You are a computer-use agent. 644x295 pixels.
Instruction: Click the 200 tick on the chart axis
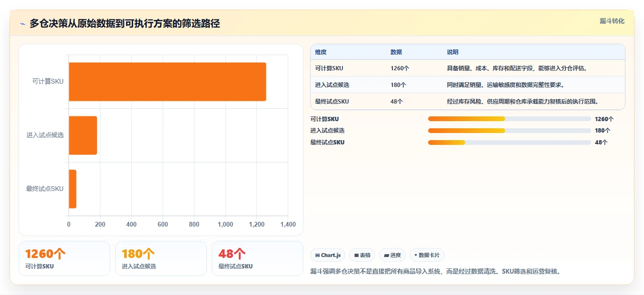[100, 225]
